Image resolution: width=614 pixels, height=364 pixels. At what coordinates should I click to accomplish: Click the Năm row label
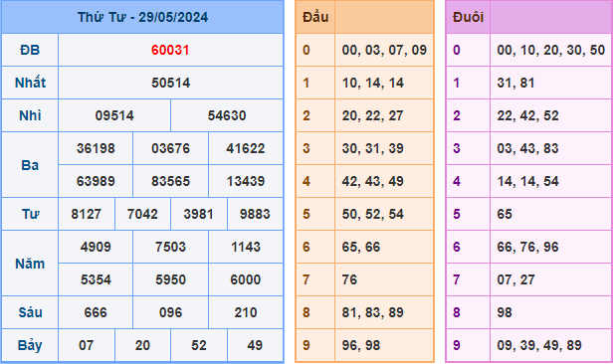coord(30,264)
